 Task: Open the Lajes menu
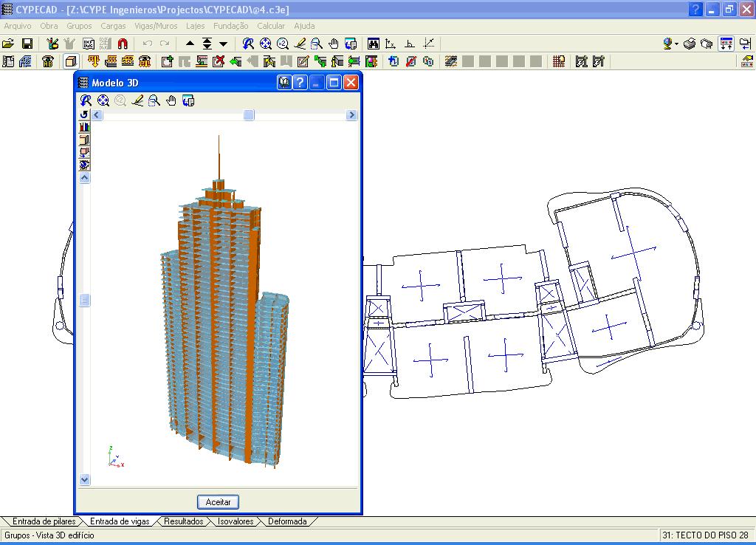195,26
